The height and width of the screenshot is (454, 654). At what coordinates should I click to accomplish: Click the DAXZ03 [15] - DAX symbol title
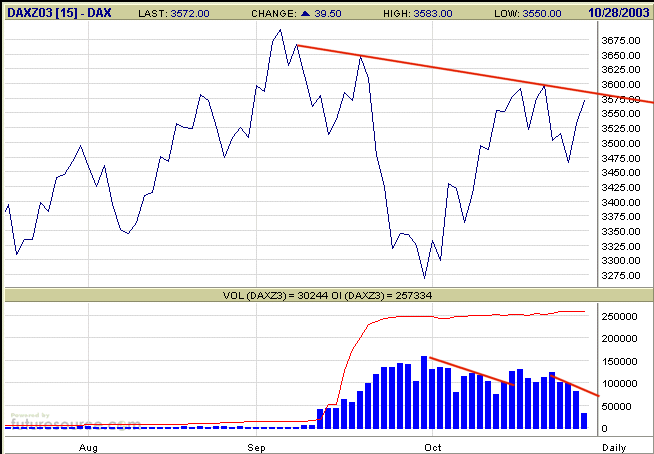tap(59, 13)
